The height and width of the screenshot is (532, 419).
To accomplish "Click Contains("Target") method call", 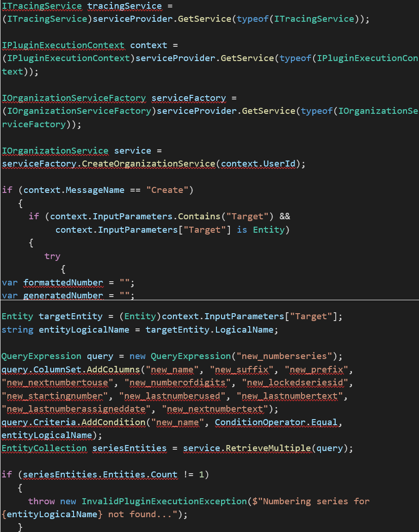I will coord(226,217).
